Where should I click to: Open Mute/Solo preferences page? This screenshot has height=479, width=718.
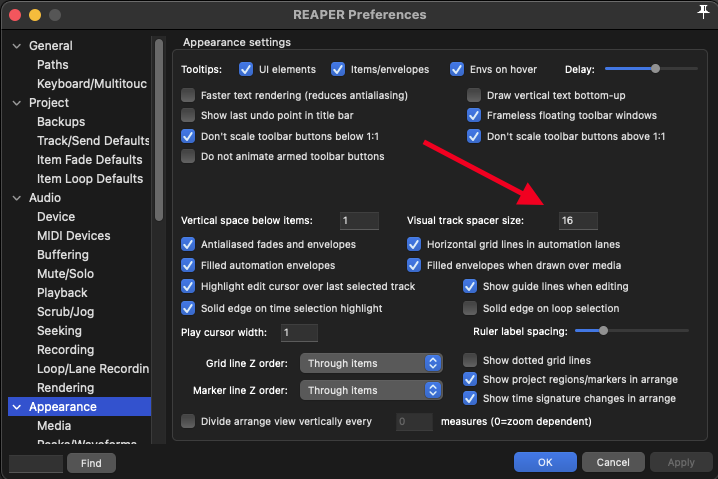click(x=65, y=274)
